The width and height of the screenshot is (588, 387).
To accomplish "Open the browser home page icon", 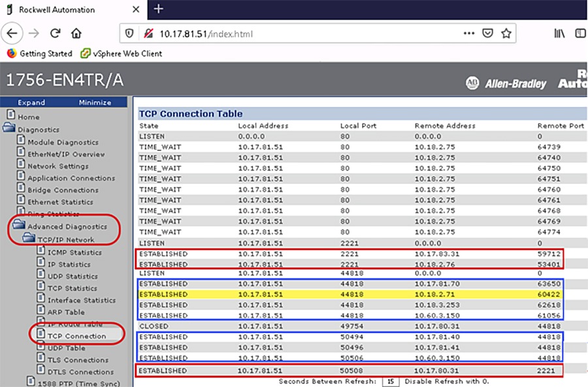I will pyautogui.click(x=76, y=33).
